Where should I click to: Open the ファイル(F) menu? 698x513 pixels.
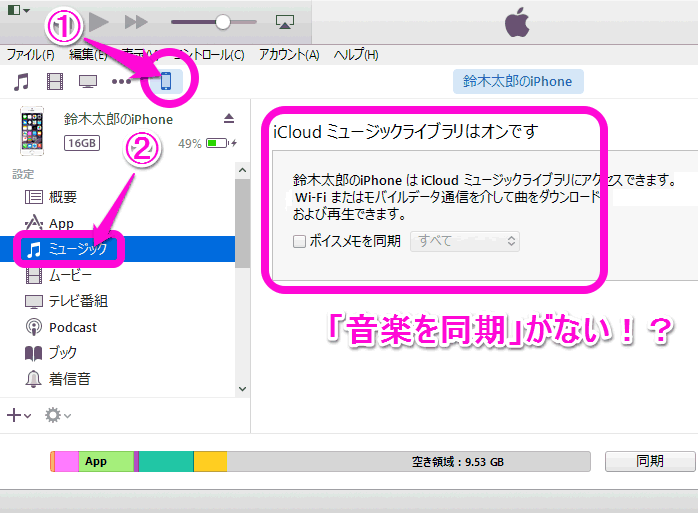click(x=31, y=54)
